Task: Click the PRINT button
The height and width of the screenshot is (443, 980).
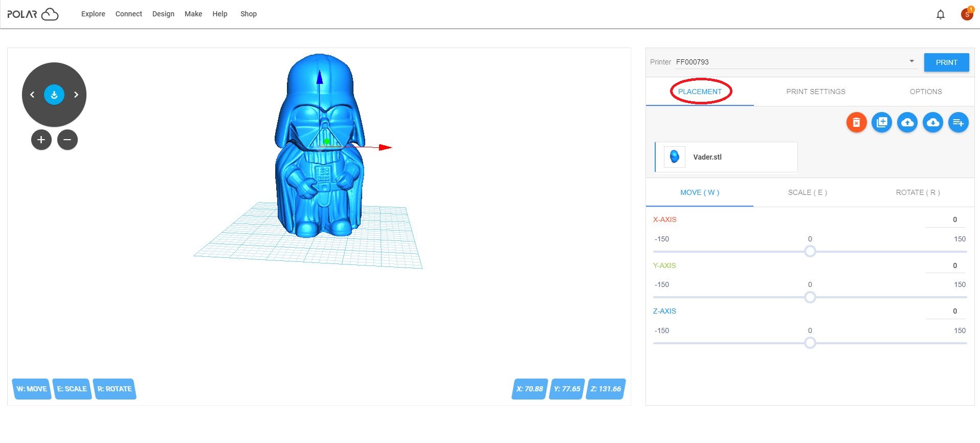Action: (946, 62)
